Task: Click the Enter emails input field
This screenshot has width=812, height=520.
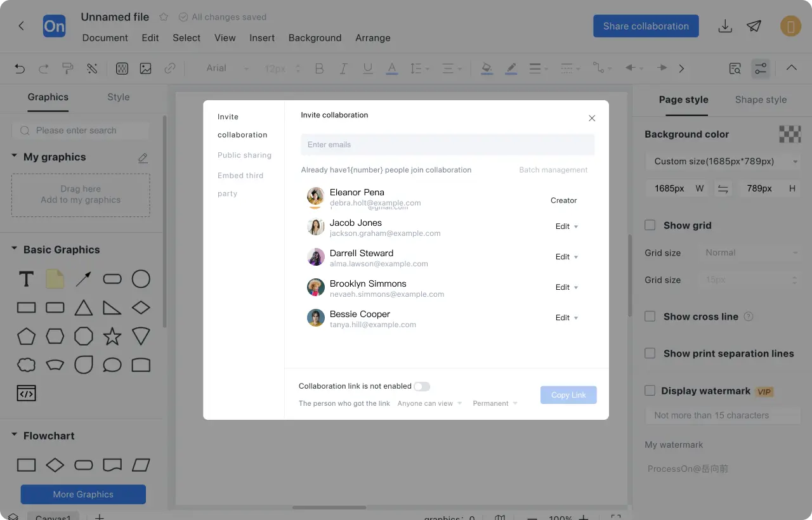Action: pyautogui.click(x=447, y=145)
